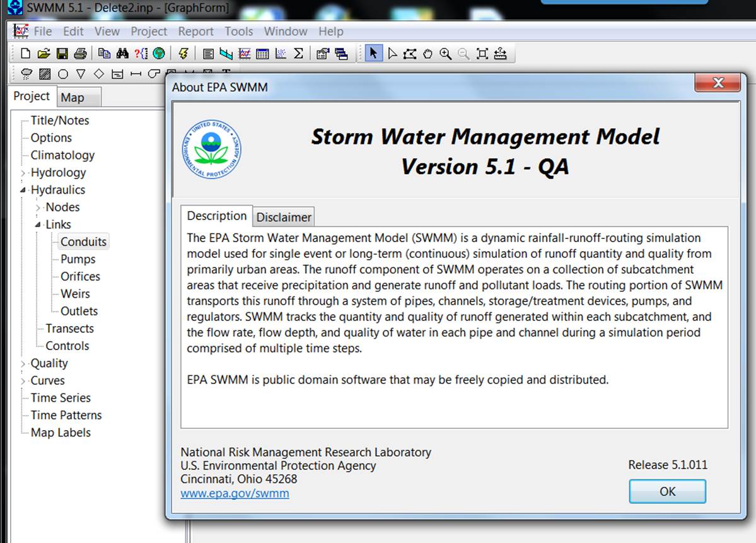Save the current project

(62, 53)
